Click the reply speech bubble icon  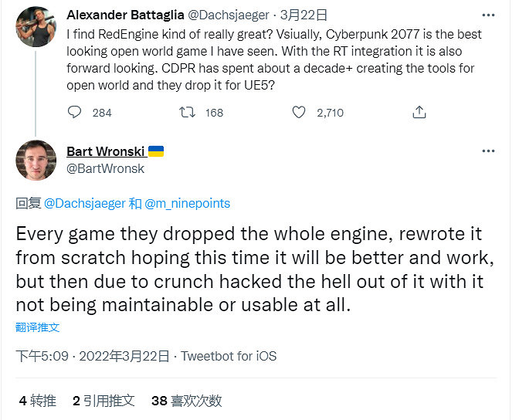click(75, 113)
